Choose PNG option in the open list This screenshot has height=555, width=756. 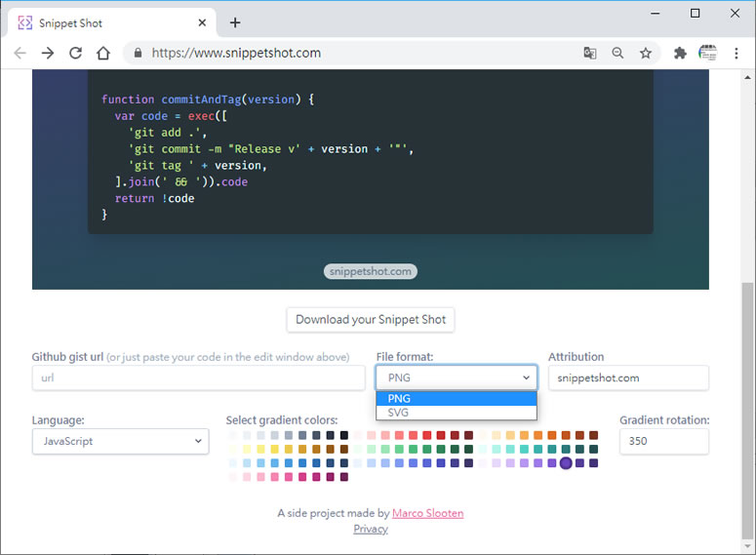click(x=457, y=399)
